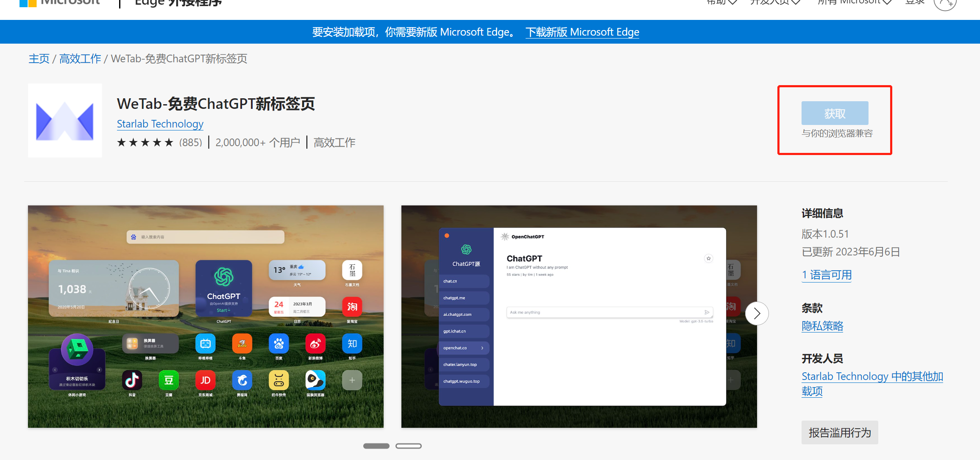
Task: Click the (885) review count
Action: click(191, 142)
